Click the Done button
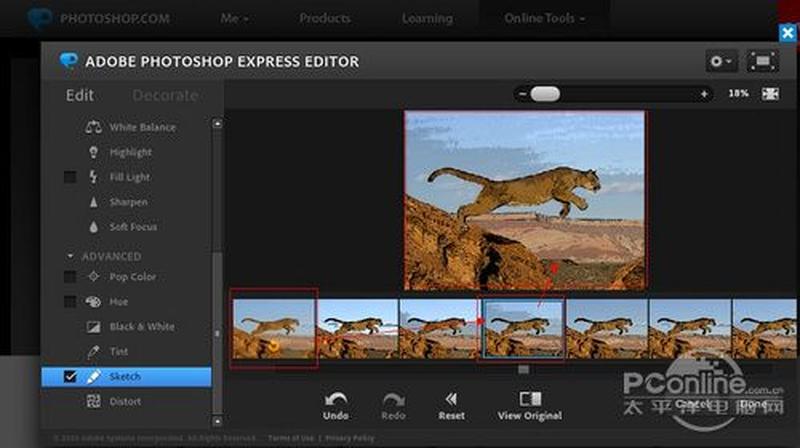The width and height of the screenshot is (800, 448). pyautogui.click(x=754, y=404)
